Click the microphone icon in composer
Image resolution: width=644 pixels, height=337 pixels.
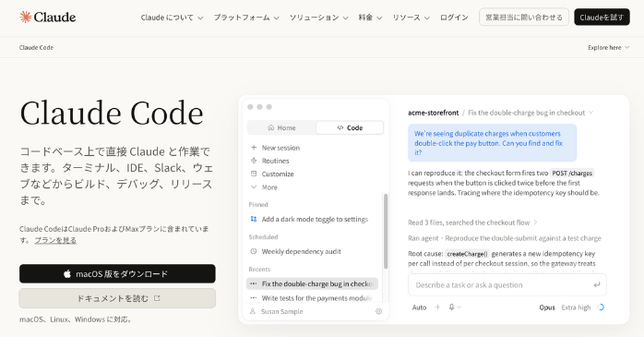click(x=452, y=307)
